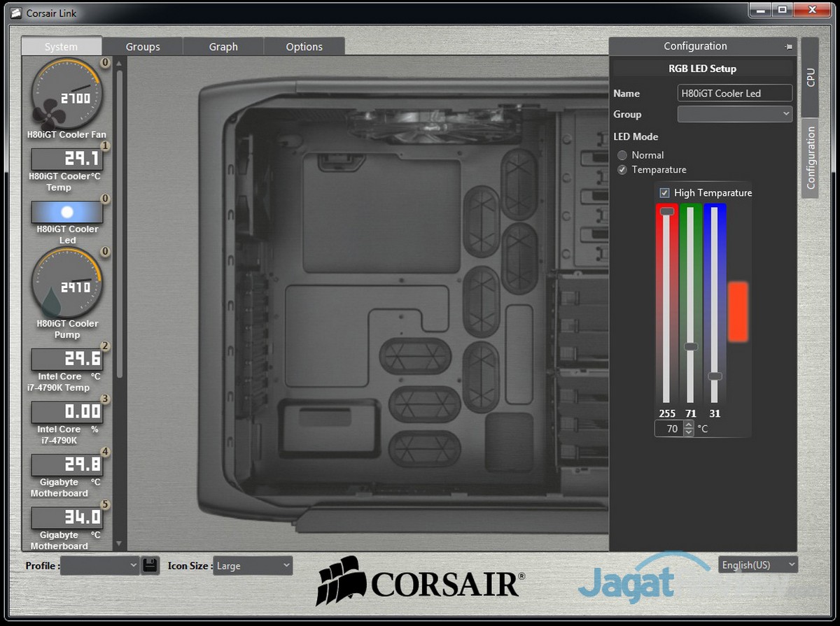This screenshot has height=626, width=840.
Task: Switch to the Graph tab
Action: tap(223, 47)
